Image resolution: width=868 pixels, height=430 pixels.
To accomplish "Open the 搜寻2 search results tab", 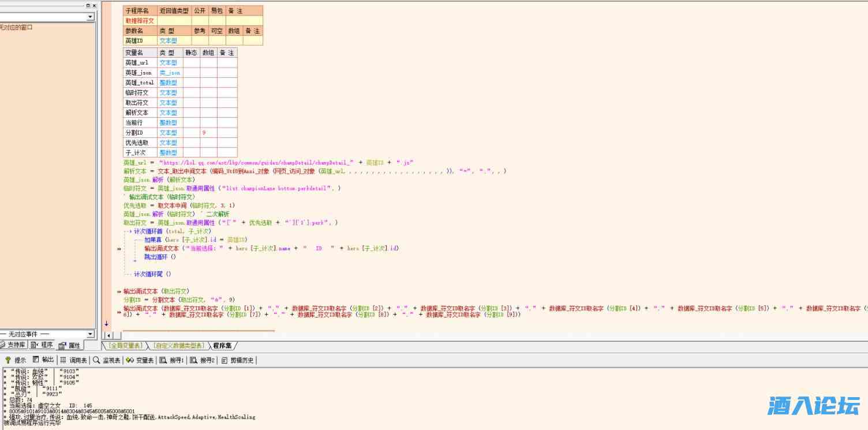I will 202,360.
